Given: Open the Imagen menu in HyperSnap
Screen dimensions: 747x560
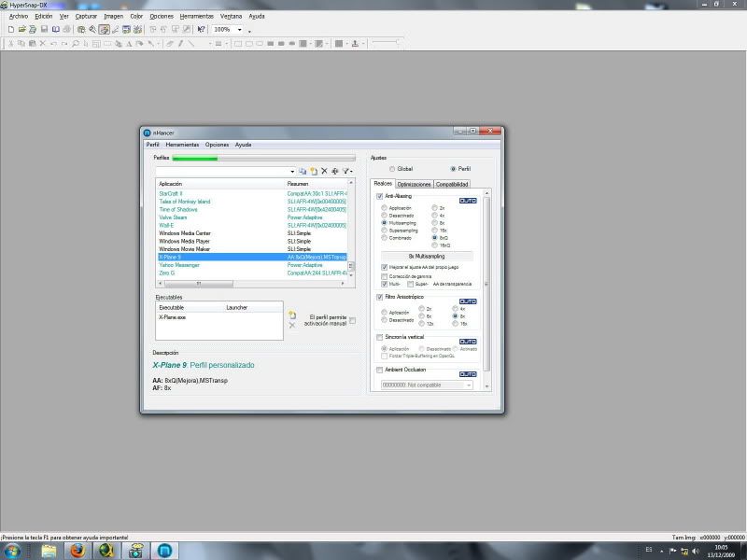Looking at the screenshot, I should [x=113, y=16].
